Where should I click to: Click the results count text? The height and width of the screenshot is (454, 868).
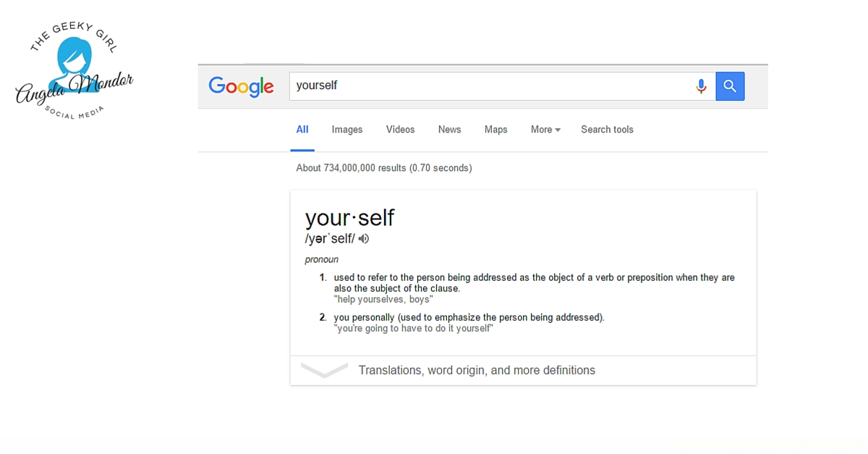click(x=384, y=168)
